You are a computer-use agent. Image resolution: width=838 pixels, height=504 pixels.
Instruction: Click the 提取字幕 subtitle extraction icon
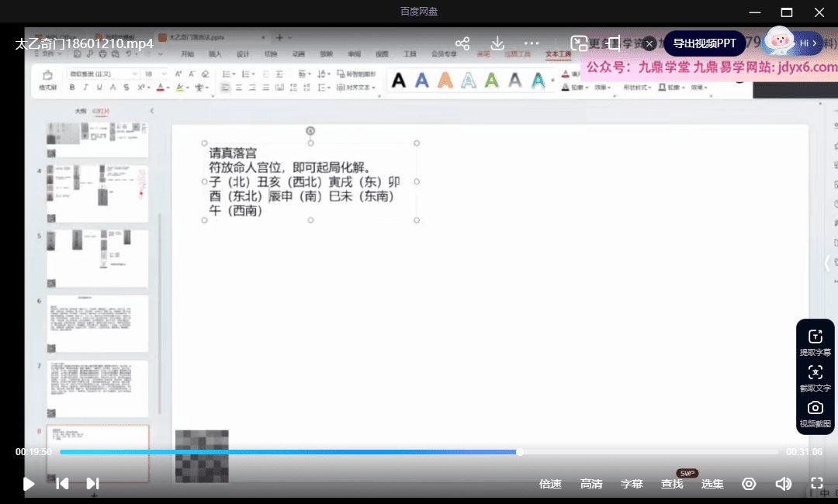pos(815,341)
